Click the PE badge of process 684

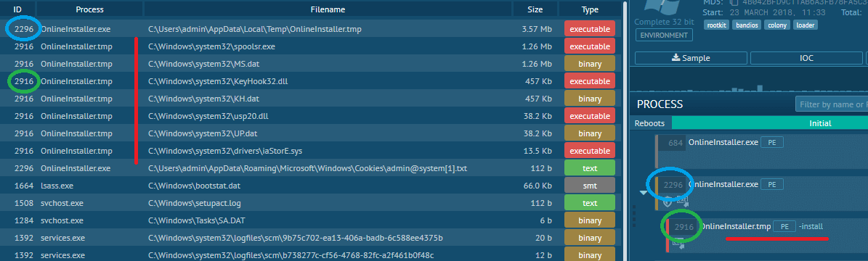click(771, 143)
